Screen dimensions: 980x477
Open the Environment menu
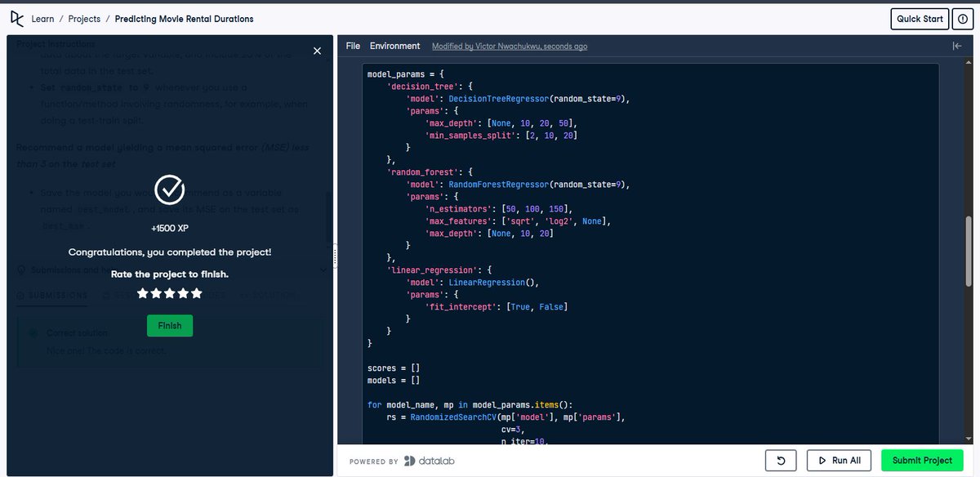coord(395,46)
